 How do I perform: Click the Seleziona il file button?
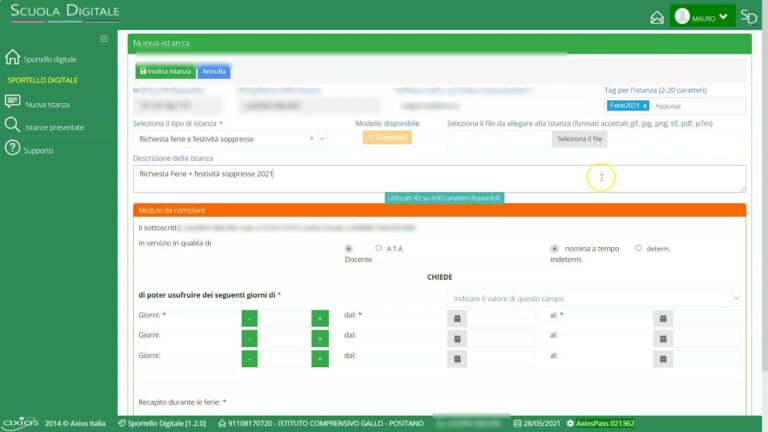tap(579, 139)
